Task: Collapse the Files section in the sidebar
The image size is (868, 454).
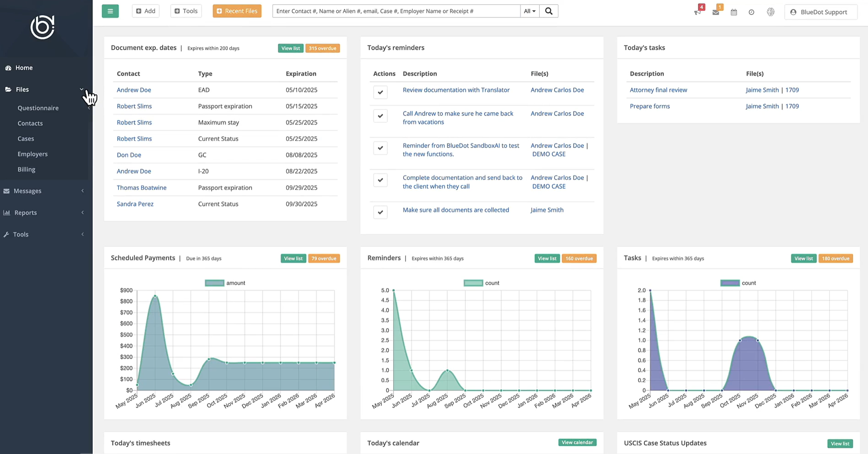Action: tap(81, 89)
